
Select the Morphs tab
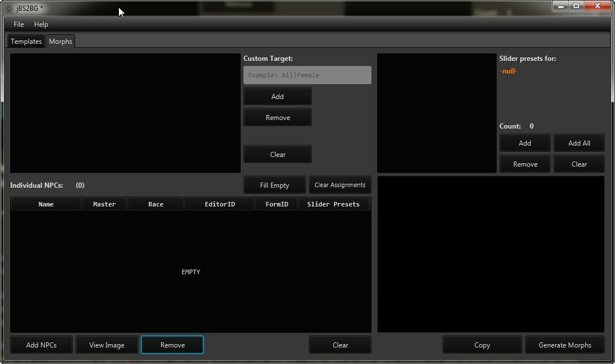(60, 41)
